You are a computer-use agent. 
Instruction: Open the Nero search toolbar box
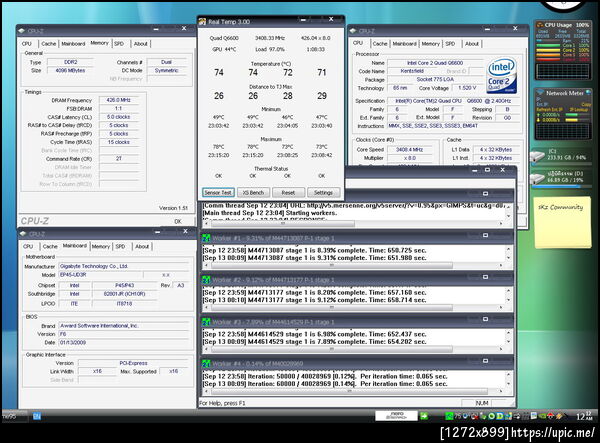[x=396, y=416]
